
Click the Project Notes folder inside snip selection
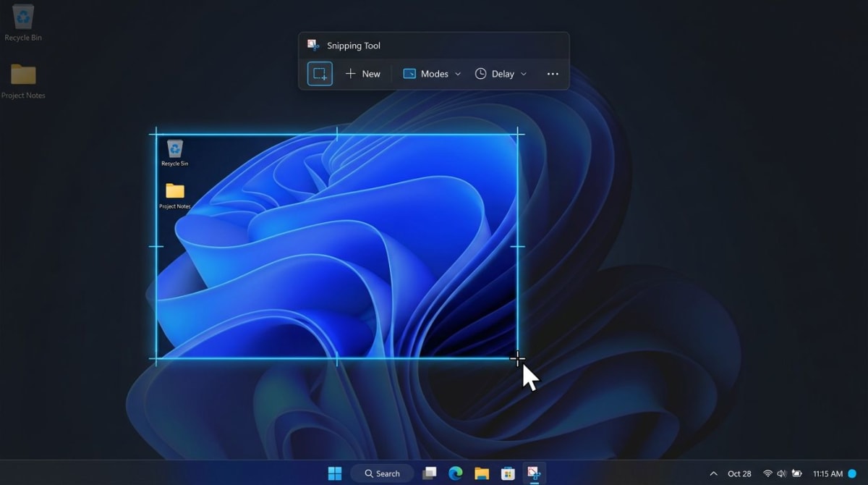[x=175, y=196]
